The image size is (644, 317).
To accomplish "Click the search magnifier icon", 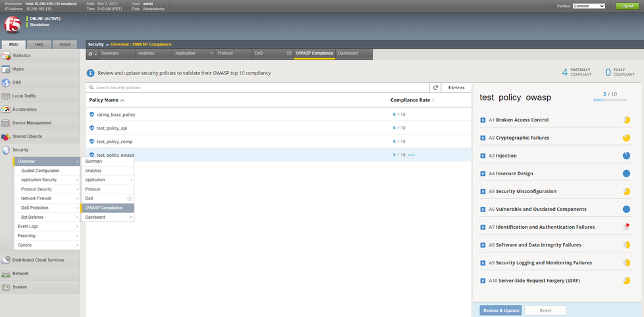I will point(91,88).
